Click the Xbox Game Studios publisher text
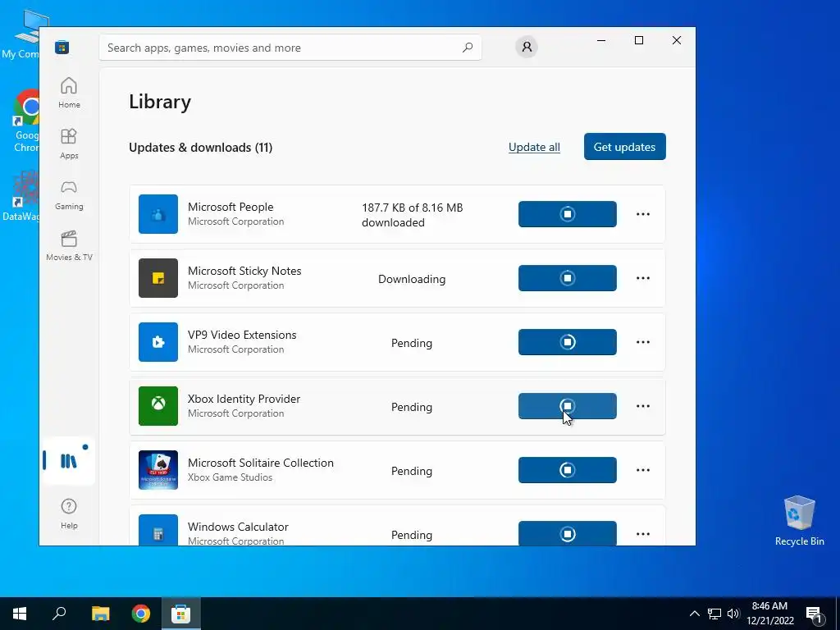The image size is (840, 630). click(230, 477)
